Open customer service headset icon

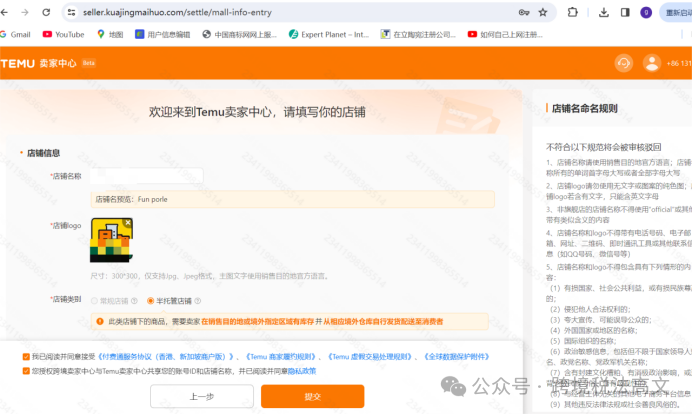pos(624,63)
